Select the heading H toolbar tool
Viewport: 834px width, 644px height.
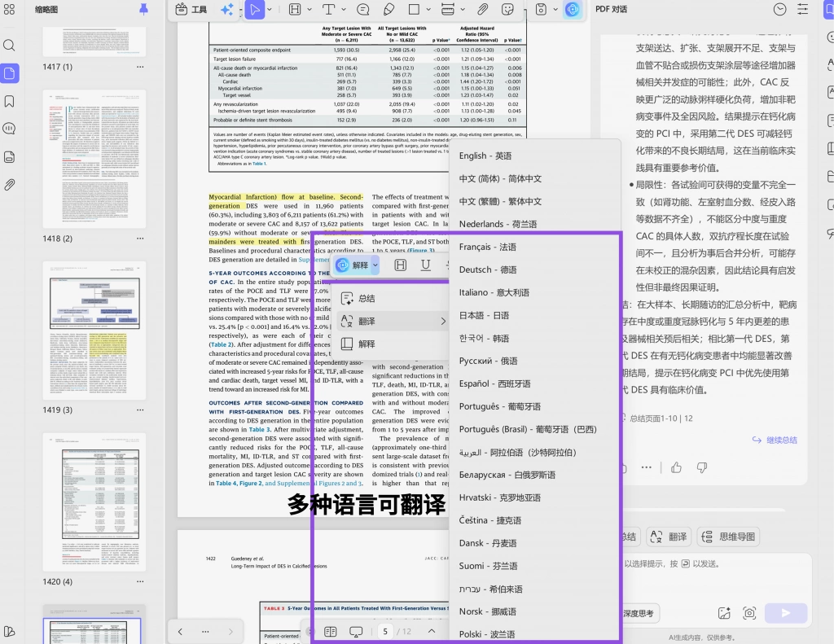pos(295,10)
